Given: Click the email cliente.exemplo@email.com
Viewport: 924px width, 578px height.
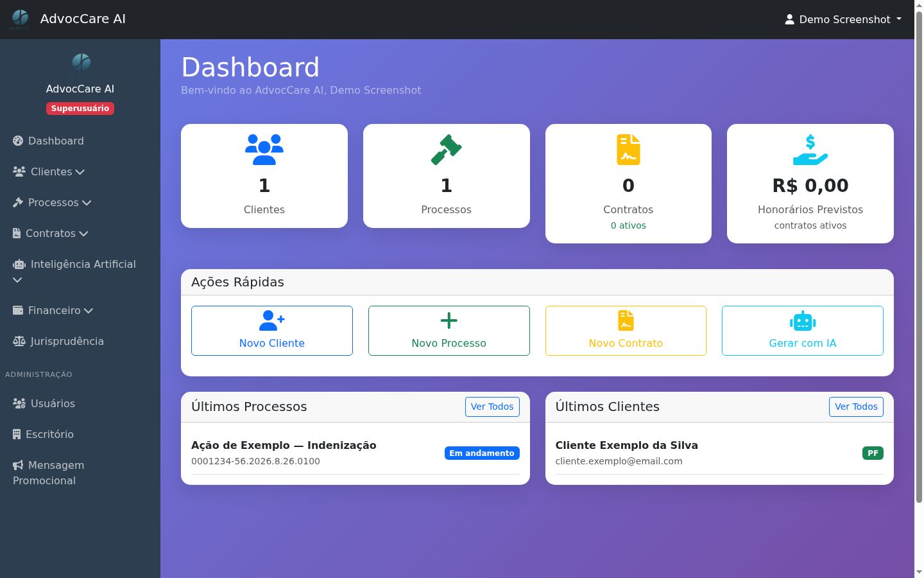Looking at the screenshot, I should click(619, 461).
